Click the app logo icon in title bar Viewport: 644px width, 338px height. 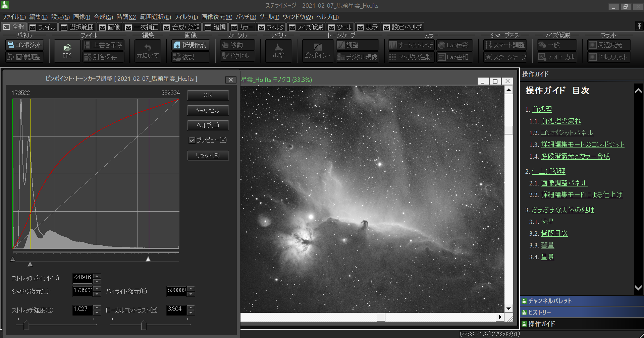(x=5, y=5)
